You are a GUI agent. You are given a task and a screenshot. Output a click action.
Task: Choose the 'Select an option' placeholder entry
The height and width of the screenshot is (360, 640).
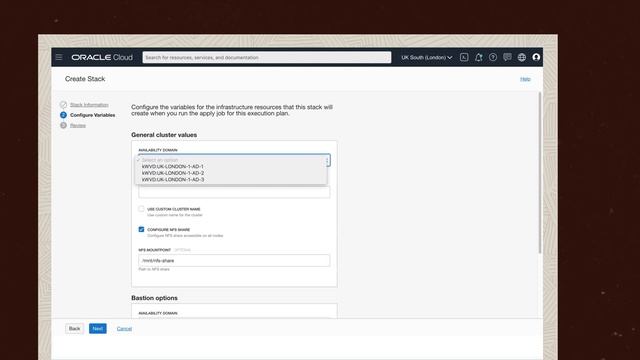click(160, 160)
